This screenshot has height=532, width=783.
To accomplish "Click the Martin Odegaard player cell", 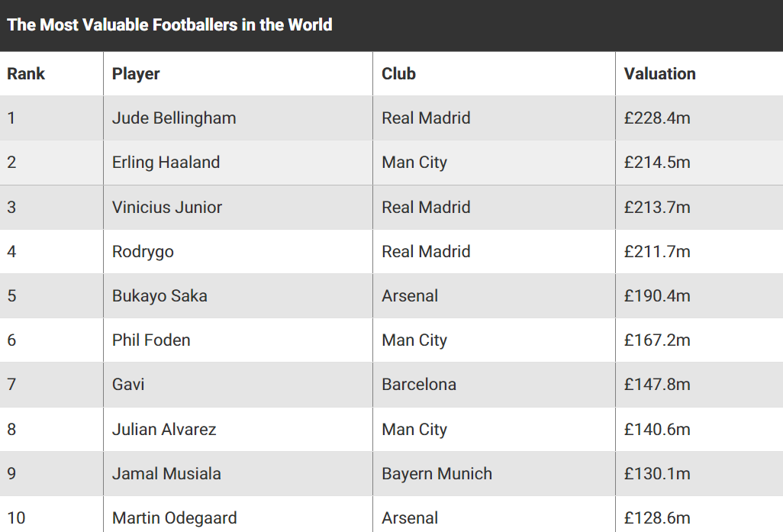I will click(x=174, y=518).
